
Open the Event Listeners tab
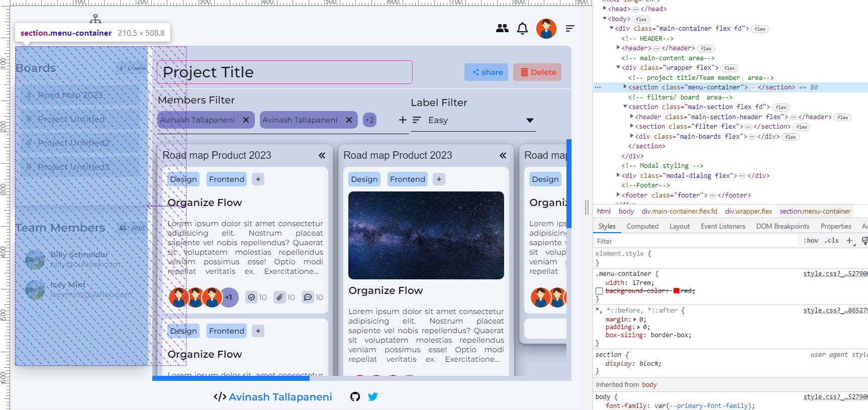tap(723, 227)
